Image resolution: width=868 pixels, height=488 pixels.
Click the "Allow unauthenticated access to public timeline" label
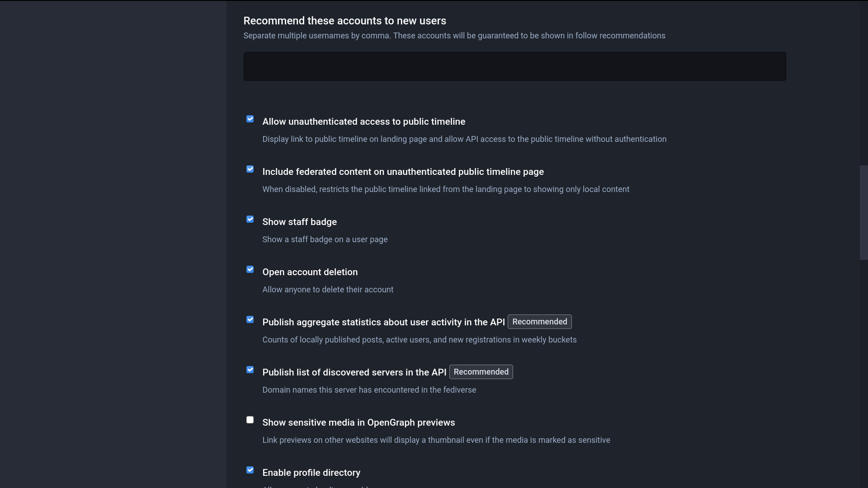pos(363,122)
